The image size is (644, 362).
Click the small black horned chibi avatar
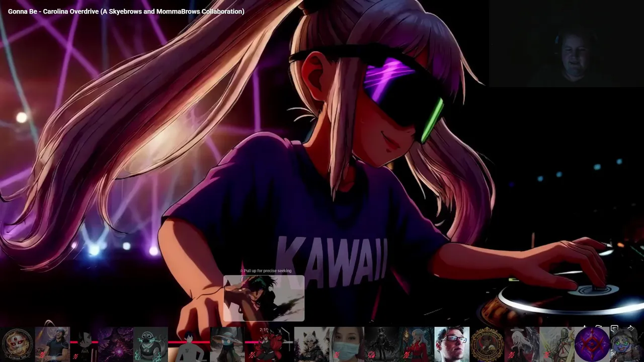pyautogui.click(x=85, y=345)
